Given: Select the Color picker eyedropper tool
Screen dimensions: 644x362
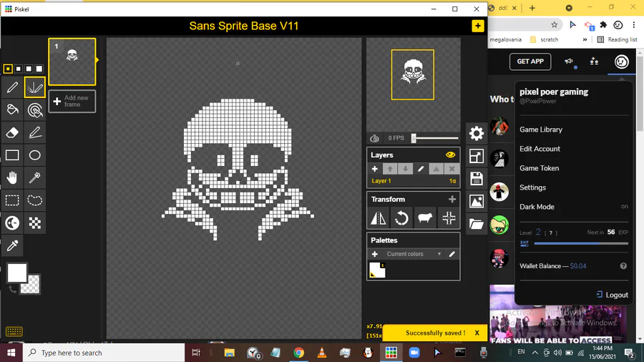Looking at the screenshot, I should (12, 245).
